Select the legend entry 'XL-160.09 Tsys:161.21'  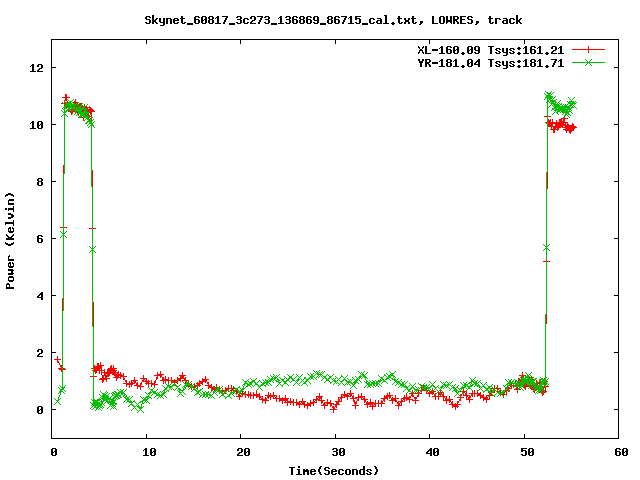[490, 50]
